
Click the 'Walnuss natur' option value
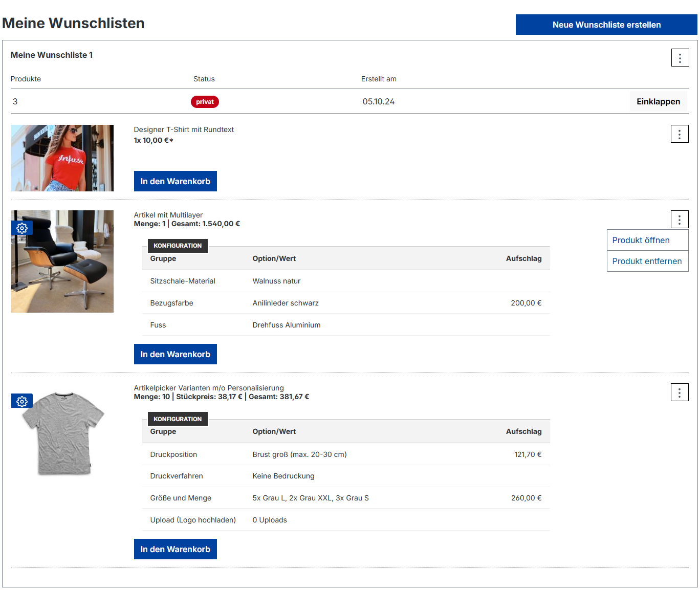pos(276,281)
